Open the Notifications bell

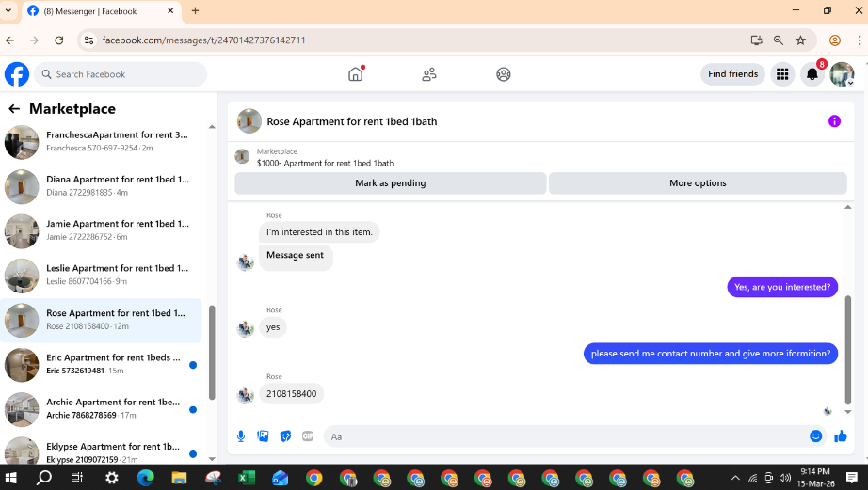click(x=812, y=74)
